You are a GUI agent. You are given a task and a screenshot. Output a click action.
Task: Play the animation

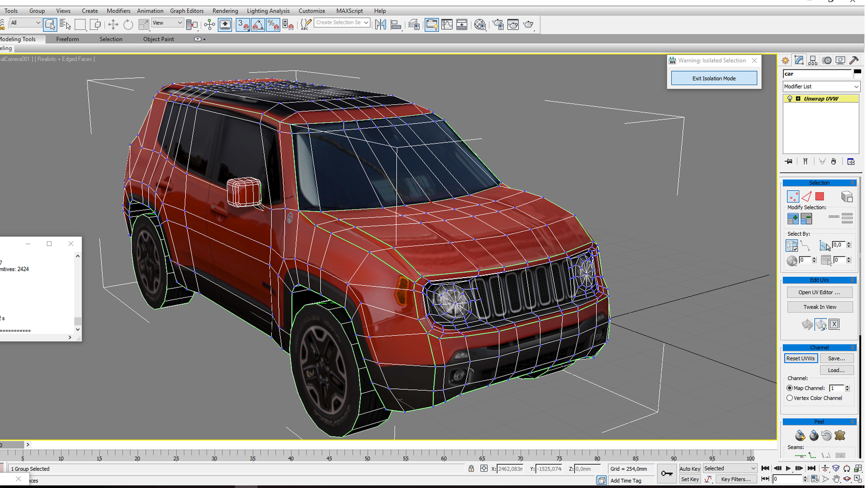tap(788, 468)
